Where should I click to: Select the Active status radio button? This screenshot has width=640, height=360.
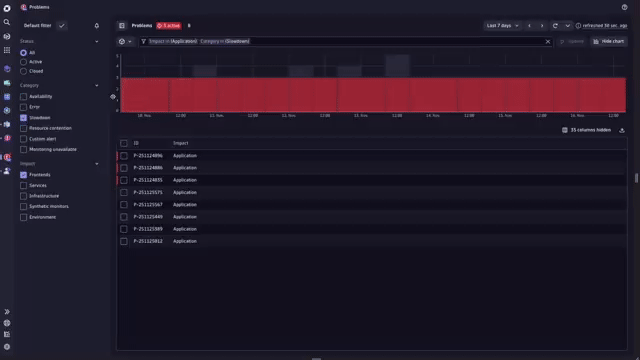pyautogui.click(x=23, y=62)
